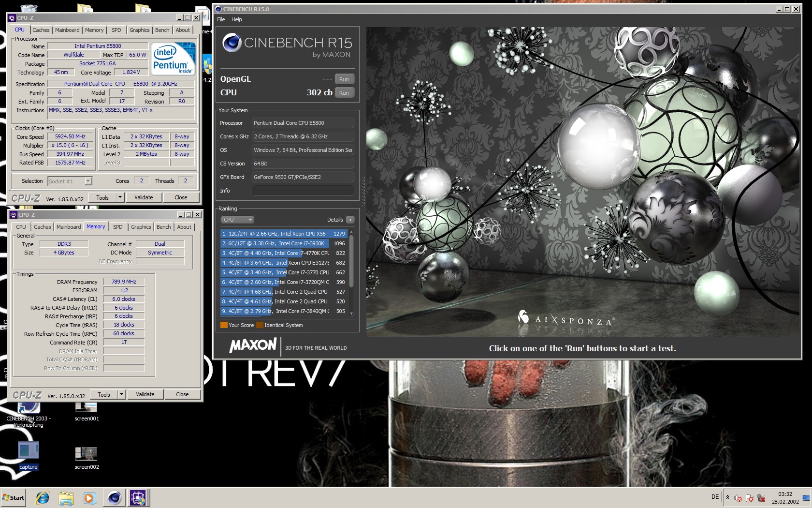Run the CPU benchmark test
Screen dimensions: 812x508
point(344,93)
